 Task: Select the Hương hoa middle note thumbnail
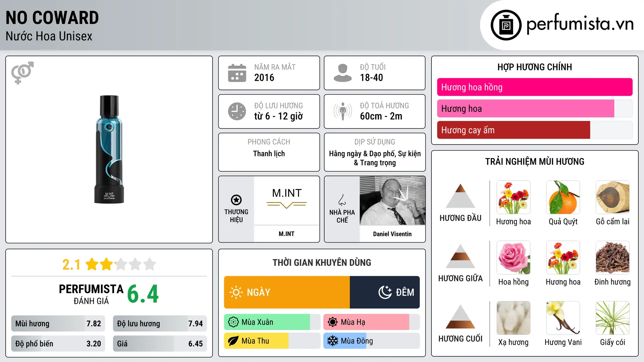tap(563, 258)
